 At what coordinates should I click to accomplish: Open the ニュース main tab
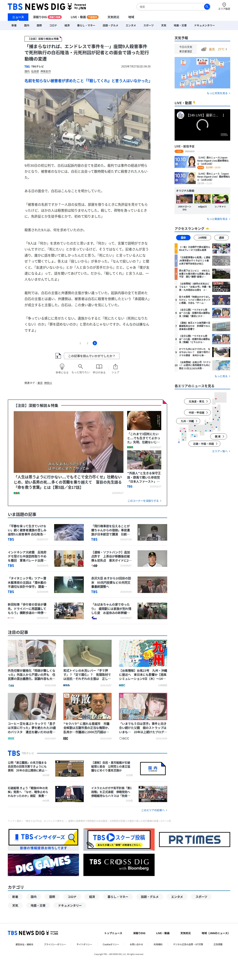point(18,17)
